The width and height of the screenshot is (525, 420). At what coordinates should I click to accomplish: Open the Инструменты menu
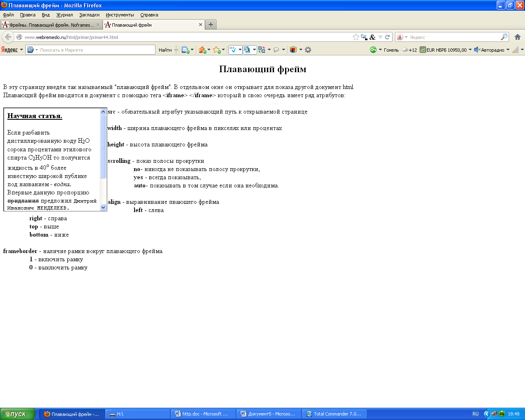click(120, 15)
